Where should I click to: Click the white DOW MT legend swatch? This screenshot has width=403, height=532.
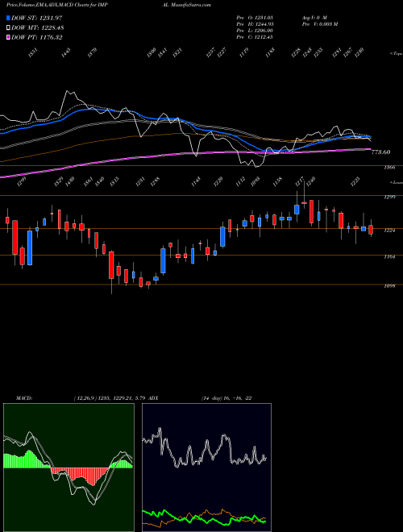tap(8, 27)
